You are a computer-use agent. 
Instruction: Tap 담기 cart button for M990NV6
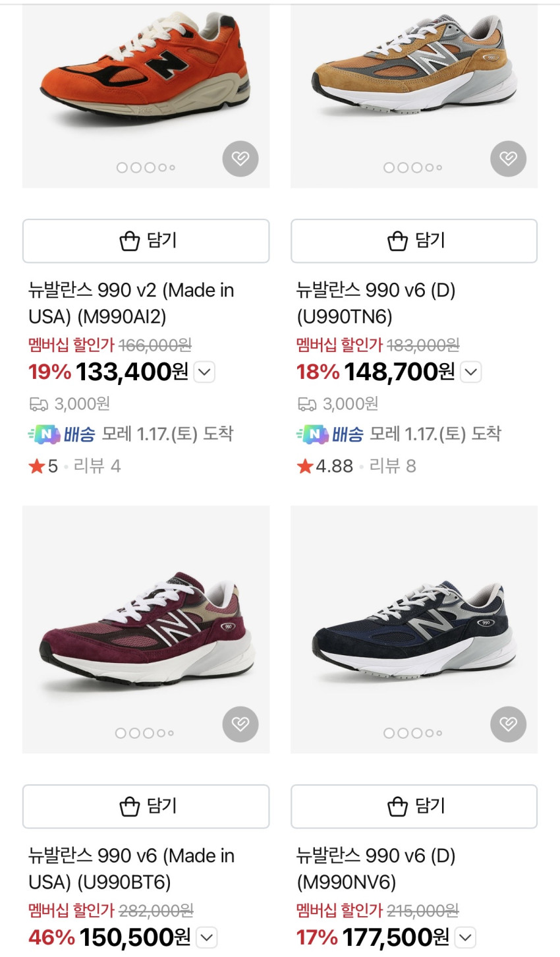tap(414, 806)
